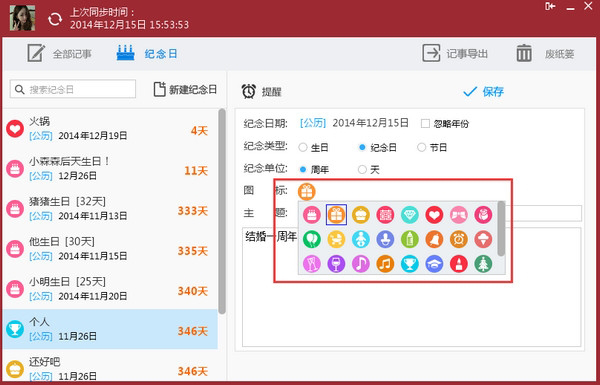
Task: Pick the orange bell icon
Action: pyautogui.click(x=434, y=240)
